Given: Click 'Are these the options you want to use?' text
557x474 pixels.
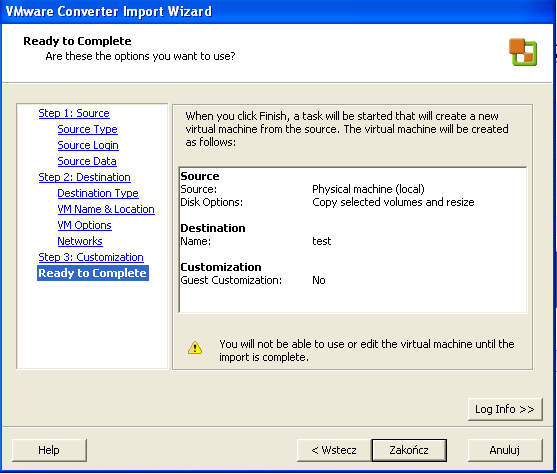Looking at the screenshot, I should tap(140, 56).
